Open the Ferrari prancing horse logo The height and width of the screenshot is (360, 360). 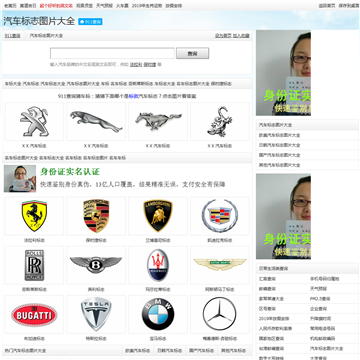coord(34,216)
